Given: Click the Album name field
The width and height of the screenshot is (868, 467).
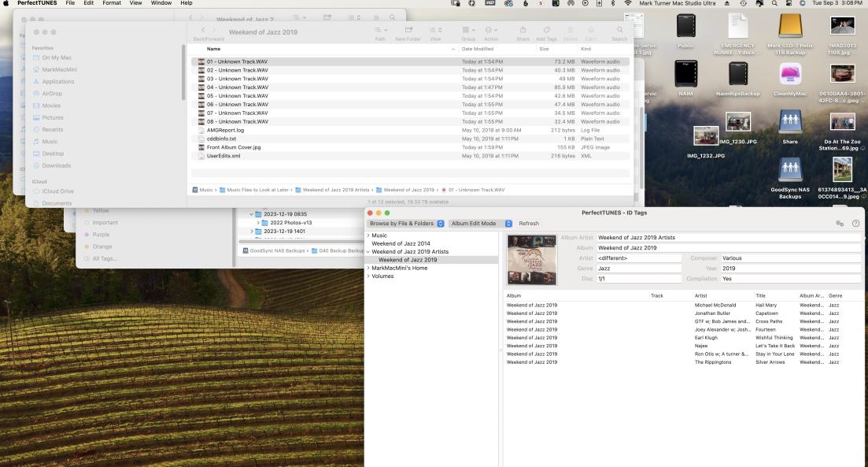Looking at the screenshot, I should [729, 247].
